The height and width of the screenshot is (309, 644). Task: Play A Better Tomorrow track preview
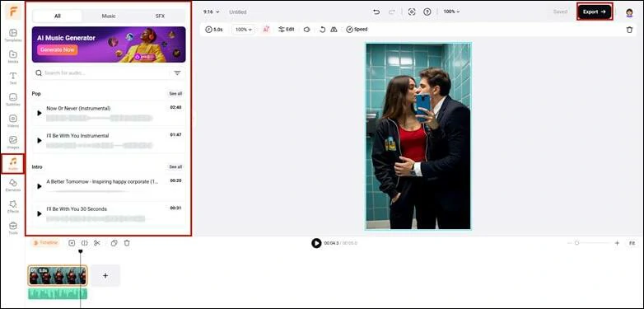[40, 186]
